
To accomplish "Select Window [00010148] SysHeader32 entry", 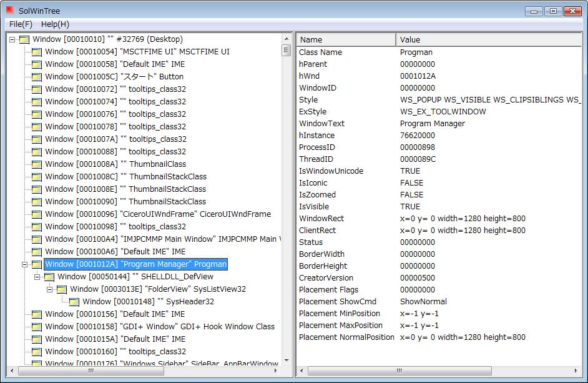I will 148,302.
